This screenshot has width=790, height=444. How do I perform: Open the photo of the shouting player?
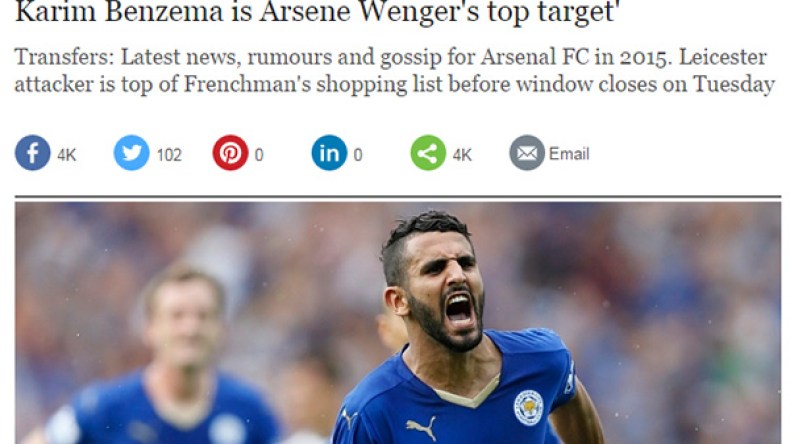point(398,323)
